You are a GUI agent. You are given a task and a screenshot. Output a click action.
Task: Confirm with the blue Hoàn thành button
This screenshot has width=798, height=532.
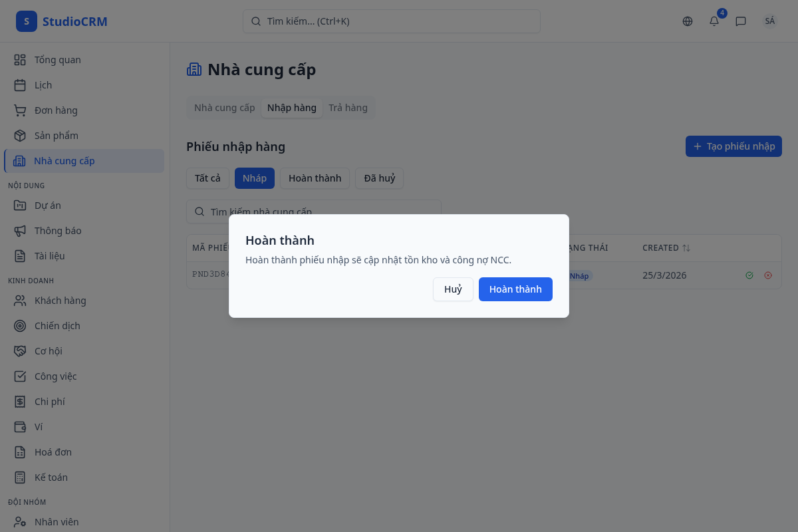click(515, 289)
